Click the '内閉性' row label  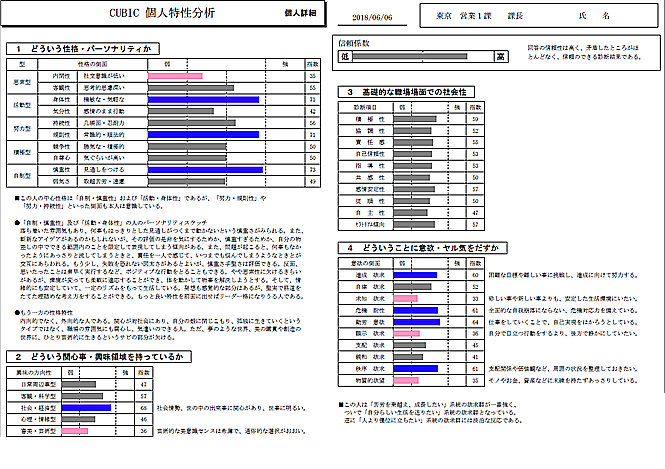(61, 76)
